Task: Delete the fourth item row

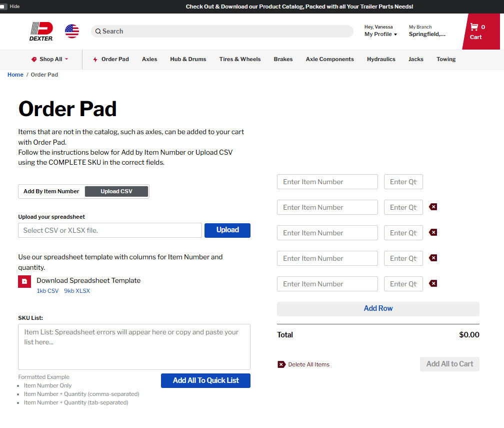Action: point(433,258)
